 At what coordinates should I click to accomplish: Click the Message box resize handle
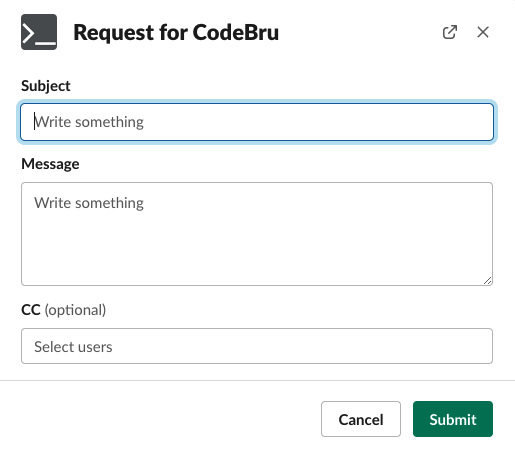(487, 281)
